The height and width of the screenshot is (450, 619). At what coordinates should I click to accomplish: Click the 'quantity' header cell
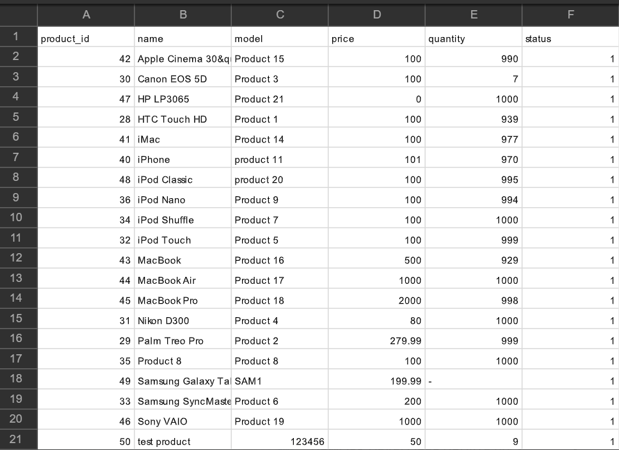474,37
